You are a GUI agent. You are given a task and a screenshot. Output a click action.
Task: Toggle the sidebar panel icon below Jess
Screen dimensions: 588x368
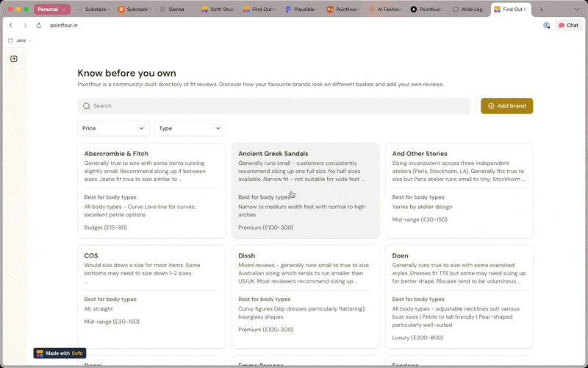[x=14, y=59]
